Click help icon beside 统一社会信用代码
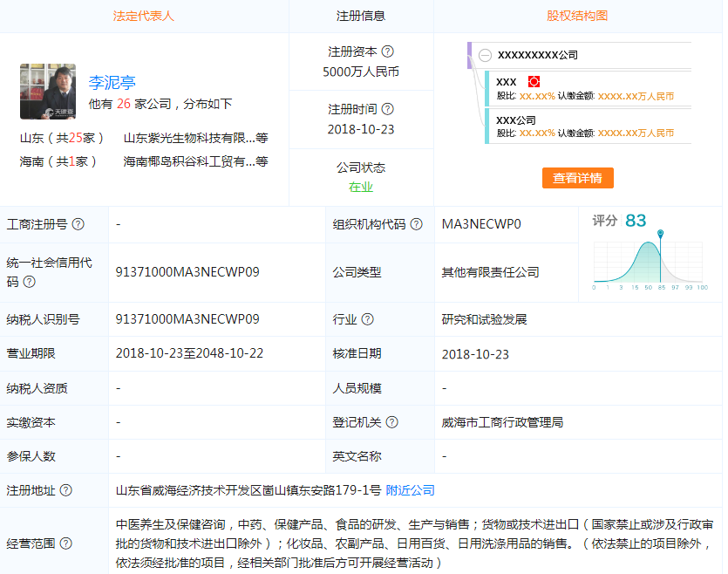The image size is (728, 574). click(30, 282)
